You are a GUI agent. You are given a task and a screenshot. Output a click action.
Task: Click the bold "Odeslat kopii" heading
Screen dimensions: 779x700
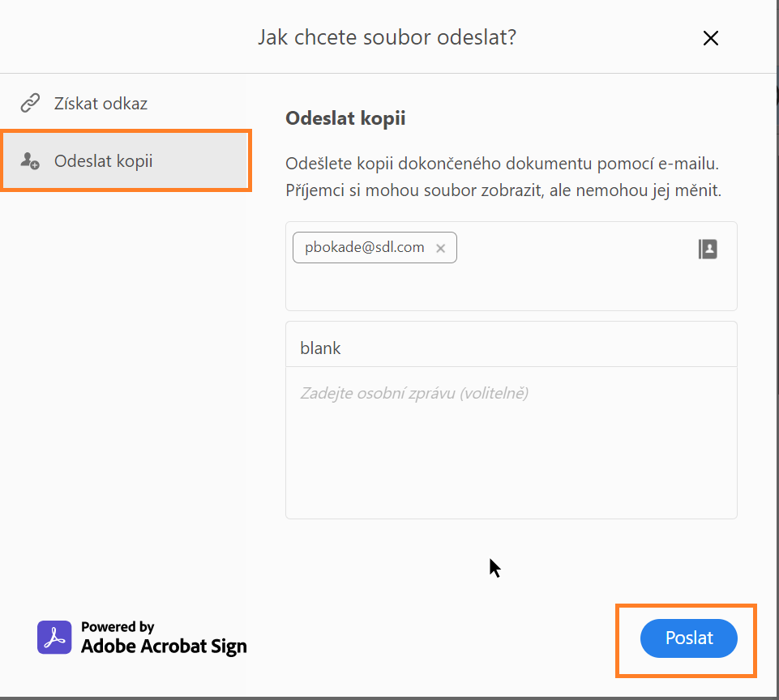tap(345, 119)
